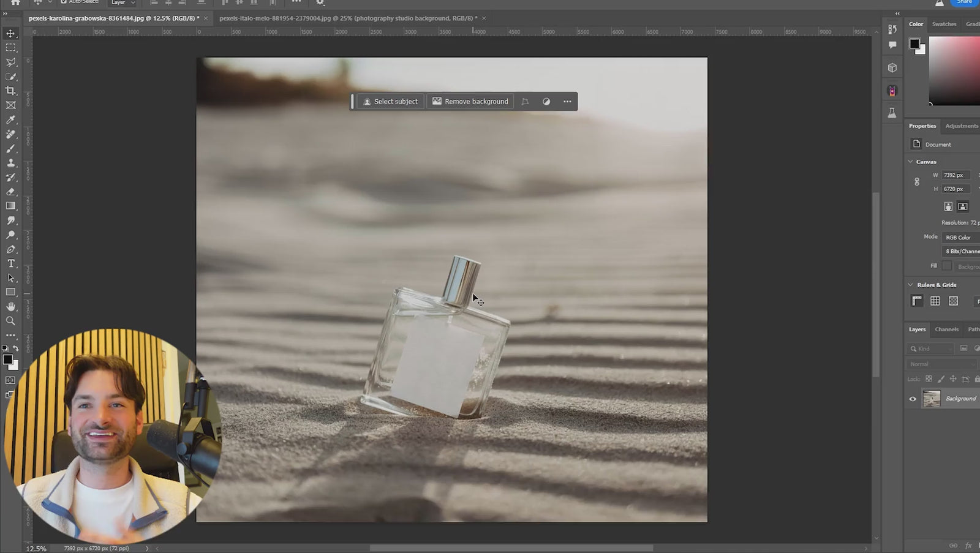Click the Hand tool
This screenshot has width=980, height=553.
[x=10, y=307]
